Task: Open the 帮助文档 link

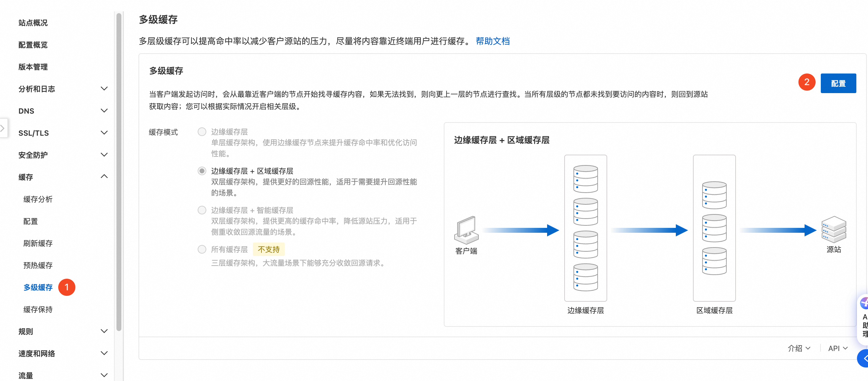Action: (x=492, y=41)
